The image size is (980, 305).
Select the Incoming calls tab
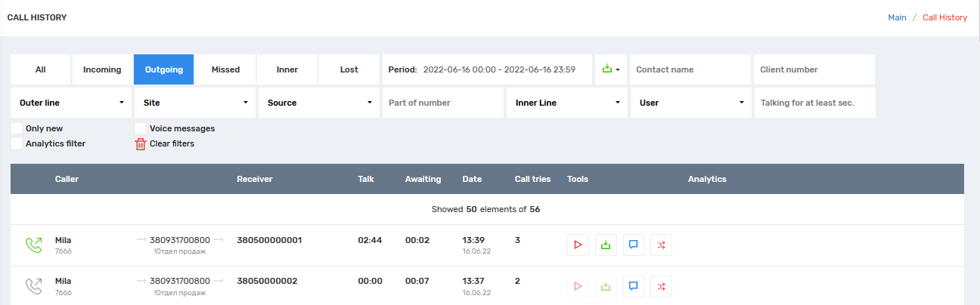coord(102,69)
